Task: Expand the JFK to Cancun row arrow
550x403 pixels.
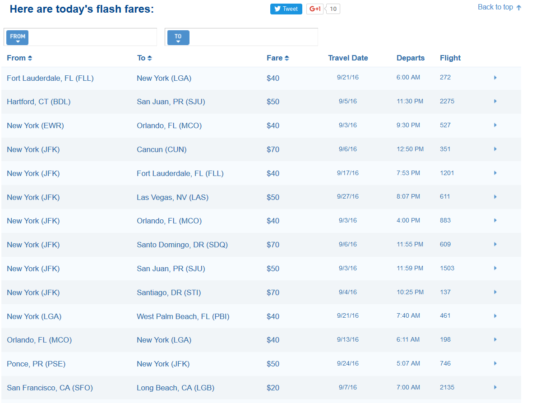Action: [x=495, y=149]
